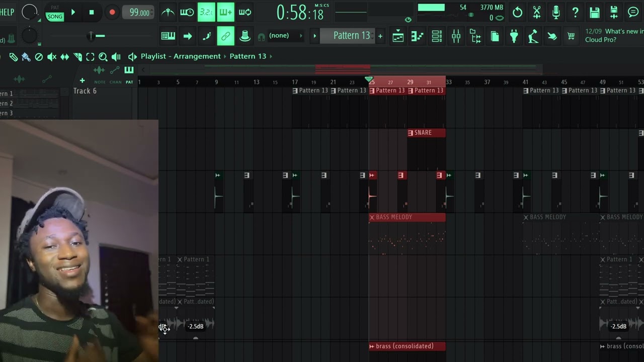
Task: Open audio editor scissors icon
Action: point(537,13)
